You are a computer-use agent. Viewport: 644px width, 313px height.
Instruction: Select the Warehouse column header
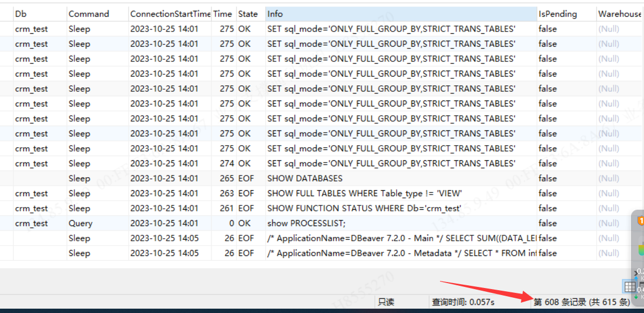(619, 14)
